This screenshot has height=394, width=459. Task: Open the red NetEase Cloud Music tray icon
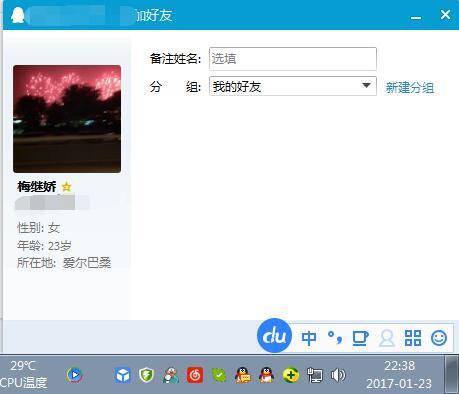[x=195, y=375]
